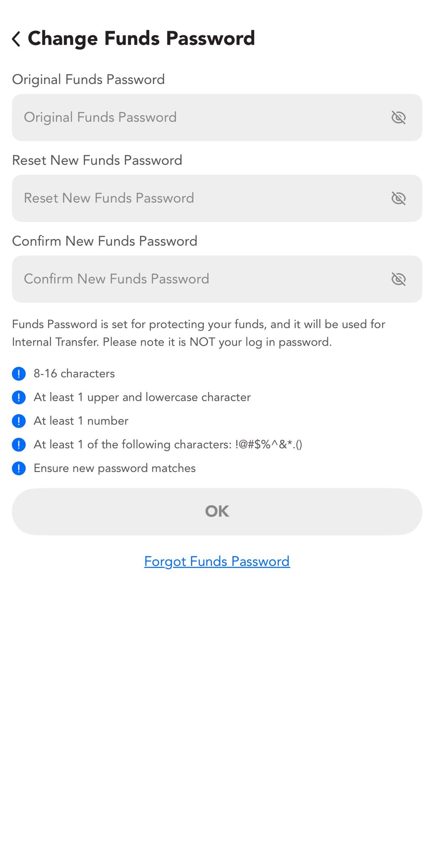Tap the Funds Password description paragraph
The width and height of the screenshot is (433, 868).
point(199,333)
